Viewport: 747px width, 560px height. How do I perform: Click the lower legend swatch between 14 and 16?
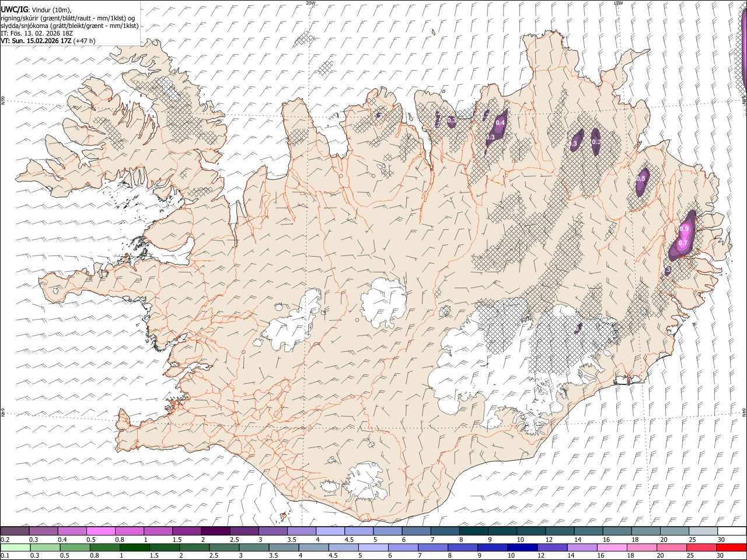(582, 547)
